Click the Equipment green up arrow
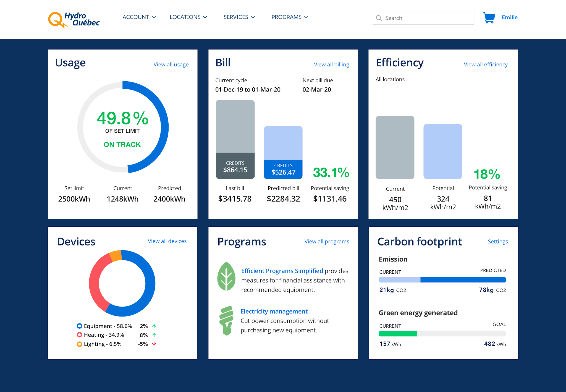This screenshot has height=392, width=566. pos(154,326)
